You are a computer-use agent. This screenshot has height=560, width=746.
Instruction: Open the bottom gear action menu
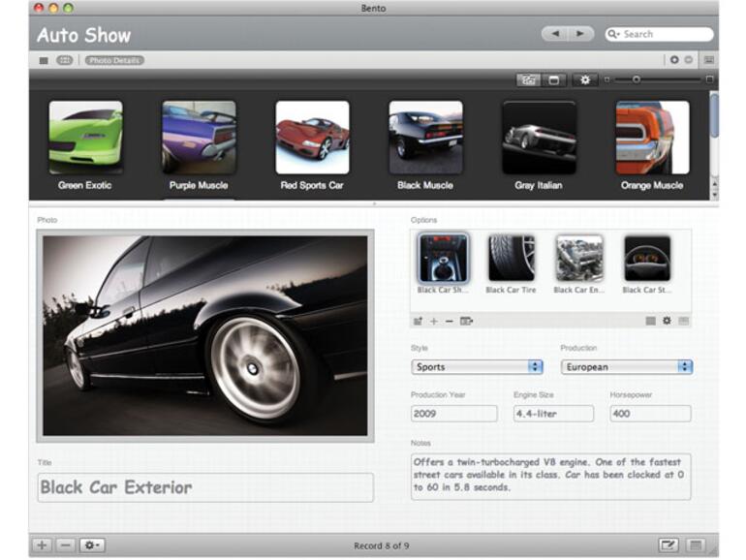coord(92,545)
